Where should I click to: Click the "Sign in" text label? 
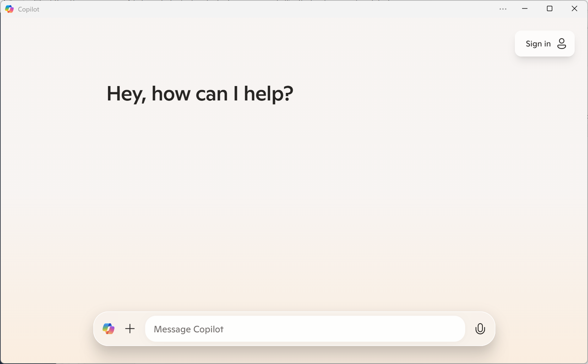tap(538, 44)
